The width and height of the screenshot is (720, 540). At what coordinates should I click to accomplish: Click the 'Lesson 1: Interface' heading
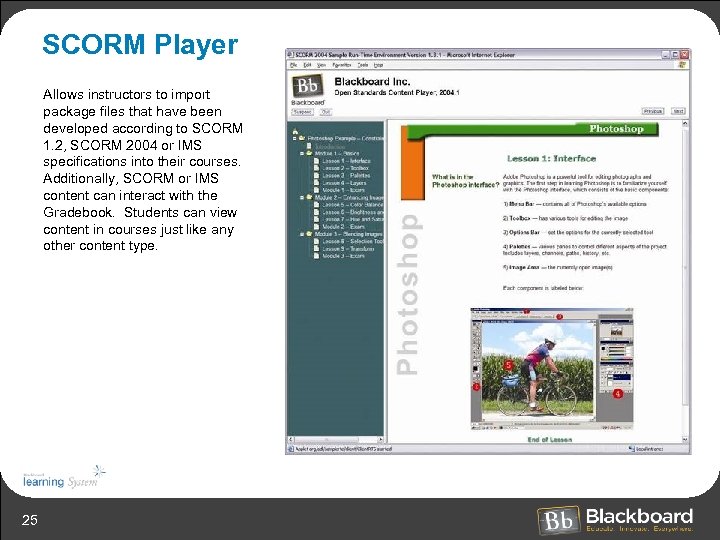[x=551, y=158]
